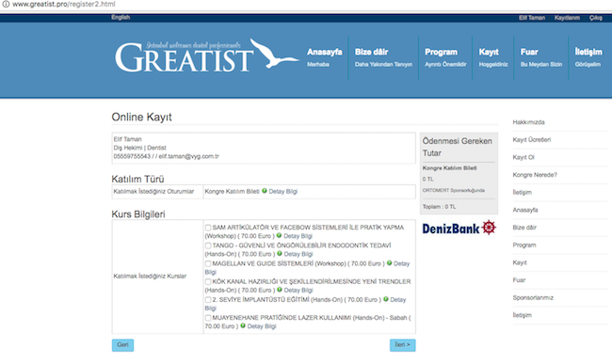This screenshot has width=612, height=364.
Task: Click the İleri > button
Action: tap(402, 345)
